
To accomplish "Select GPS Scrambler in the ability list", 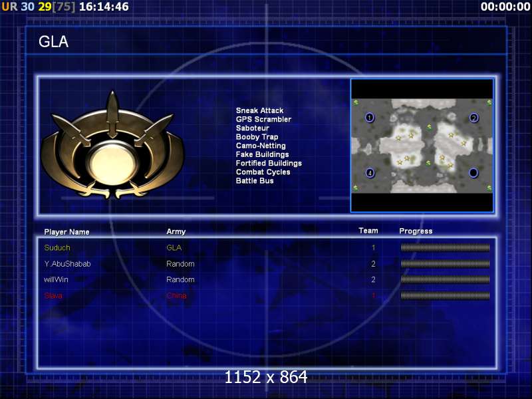I will point(263,119).
